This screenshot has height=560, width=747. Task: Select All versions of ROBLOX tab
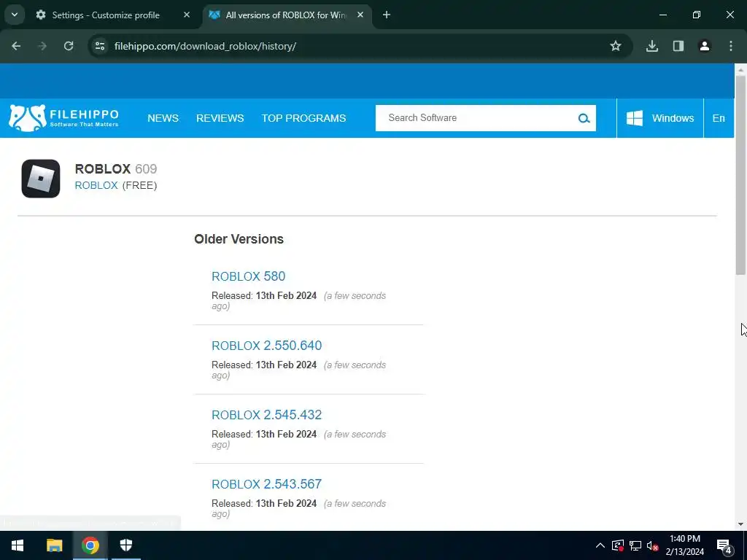[287, 15]
